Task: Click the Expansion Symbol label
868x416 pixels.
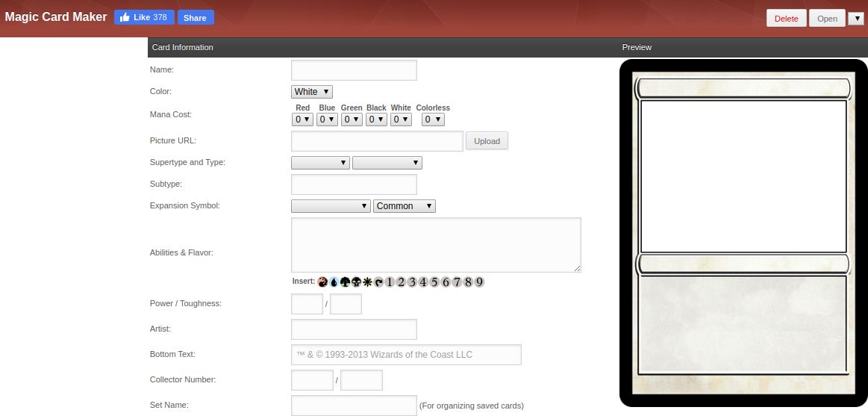Action: (185, 205)
